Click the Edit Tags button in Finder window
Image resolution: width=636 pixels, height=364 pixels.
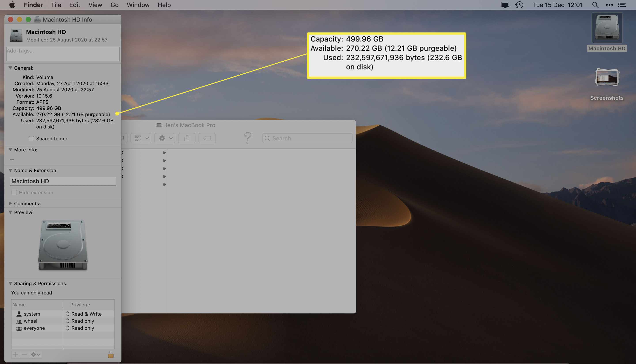click(x=207, y=138)
